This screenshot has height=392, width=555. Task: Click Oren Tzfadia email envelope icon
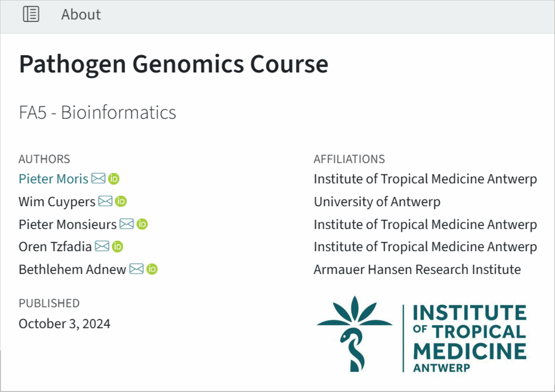[102, 246]
